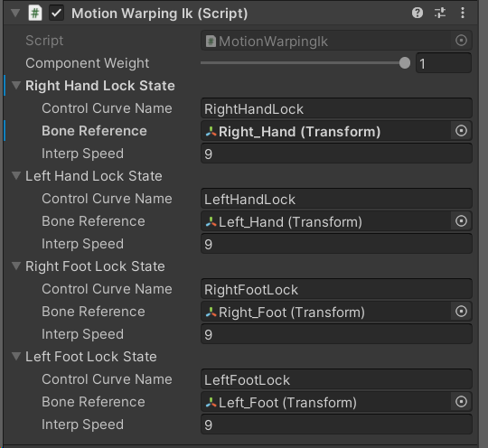Select the Right_Hand (Transform) reference field

(326, 131)
